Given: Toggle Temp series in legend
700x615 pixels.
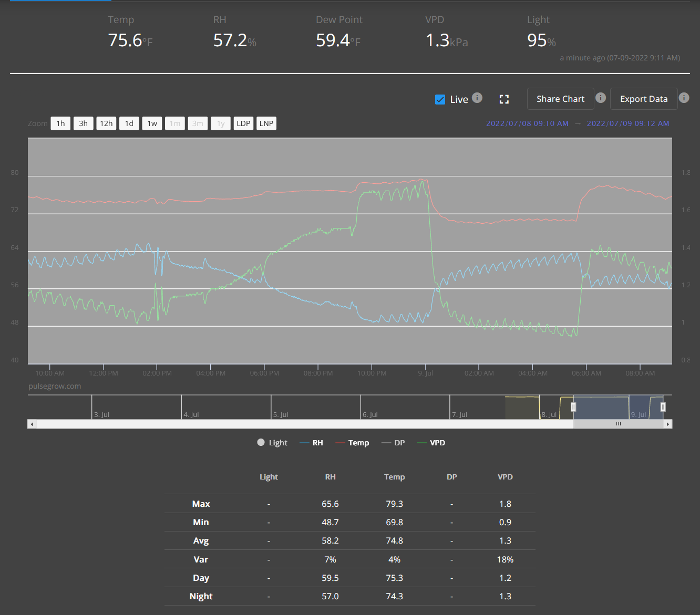Looking at the screenshot, I should pos(352,443).
